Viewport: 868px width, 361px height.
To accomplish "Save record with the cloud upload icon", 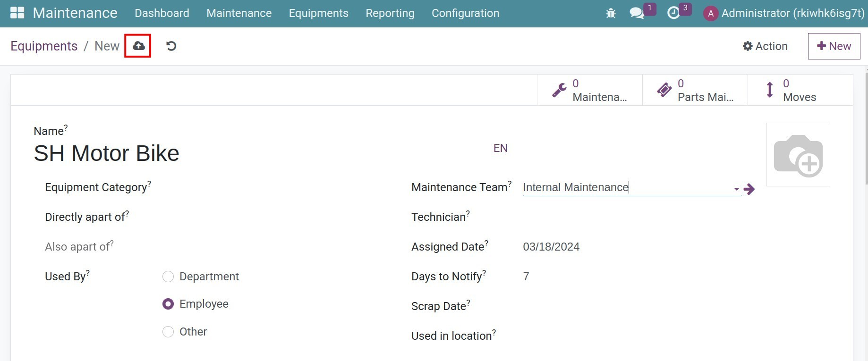I will click(138, 46).
